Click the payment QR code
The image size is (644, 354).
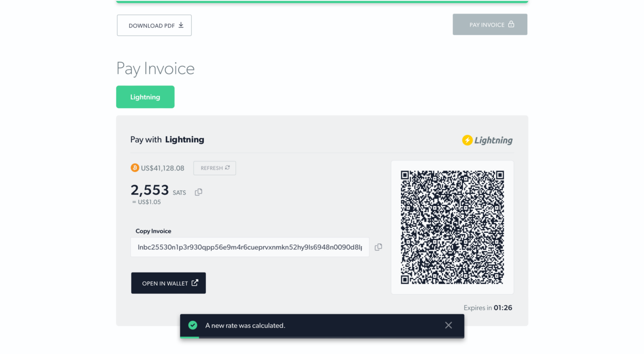tap(452, 227)
